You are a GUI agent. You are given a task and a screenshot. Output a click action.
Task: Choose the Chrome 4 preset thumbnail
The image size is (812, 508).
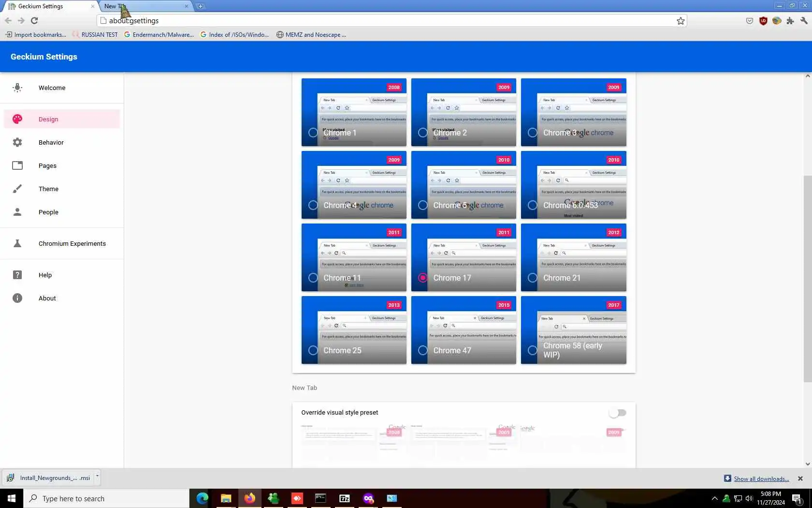pyautogui.click(x=354, y=185)
